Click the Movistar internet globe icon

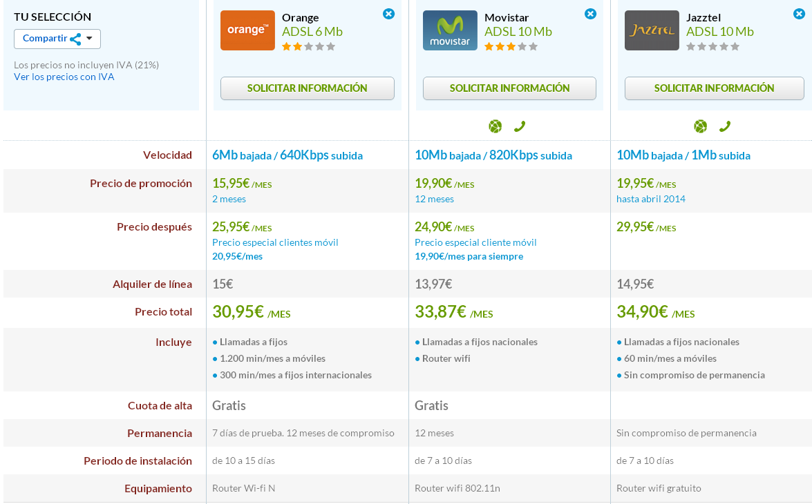[x=495, y=126]
